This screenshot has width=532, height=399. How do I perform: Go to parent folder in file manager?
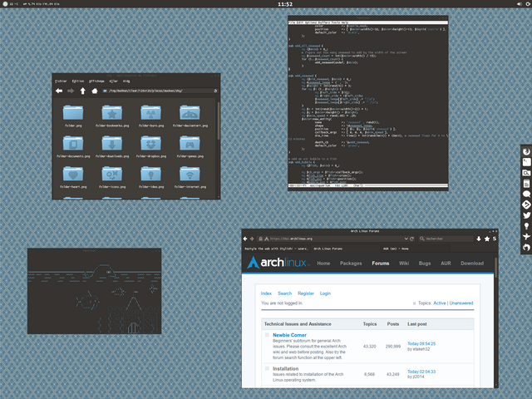click(82, 91)
